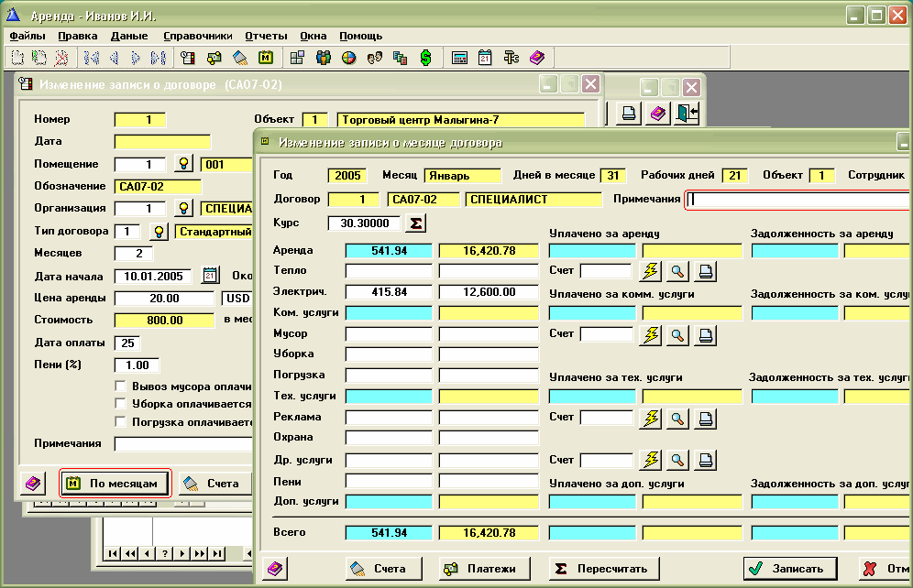The width and height of the screenshot is (913, 588).
Task: Click the magnifier icon under Уплачено за комм. услуги
Action: [677, 335]
